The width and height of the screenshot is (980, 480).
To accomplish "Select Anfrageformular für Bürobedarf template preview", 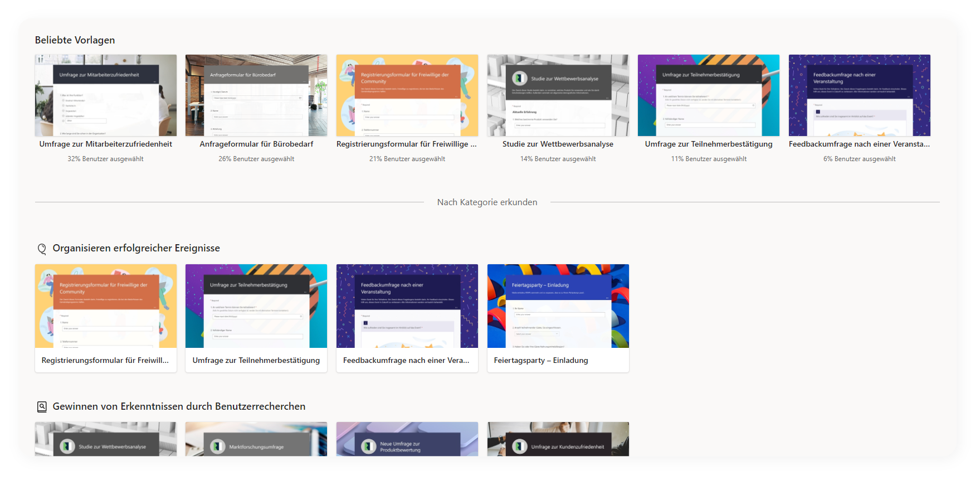I will (256, 95).
